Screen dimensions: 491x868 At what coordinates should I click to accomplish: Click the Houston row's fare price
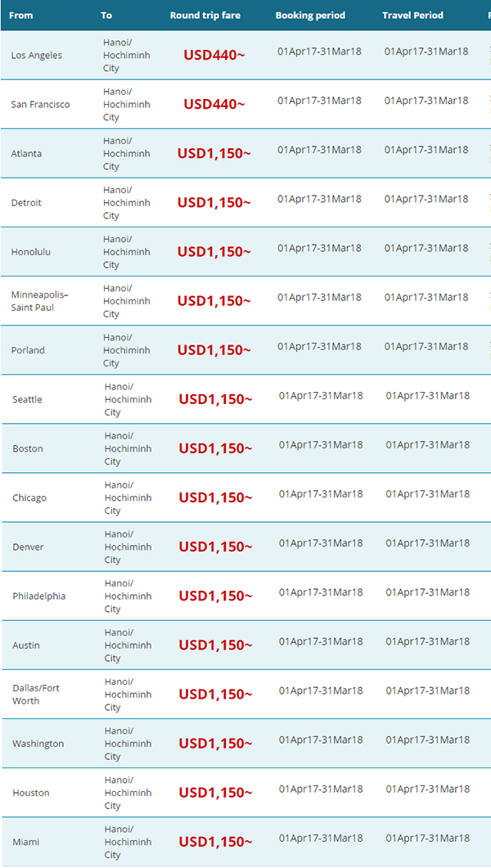215,793
